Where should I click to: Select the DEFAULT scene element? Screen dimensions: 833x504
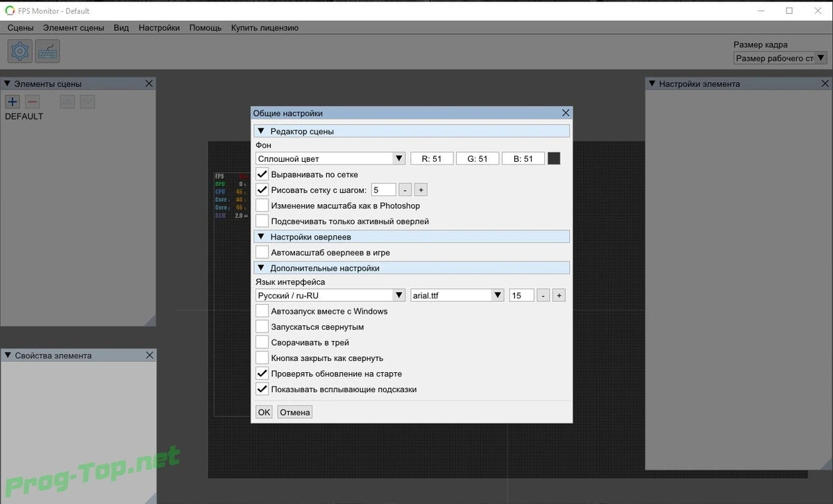coord(24,116)
